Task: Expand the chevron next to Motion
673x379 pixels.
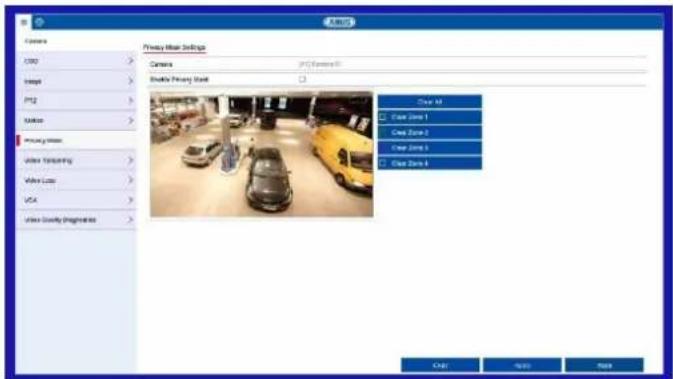Action: pos(130,120)
